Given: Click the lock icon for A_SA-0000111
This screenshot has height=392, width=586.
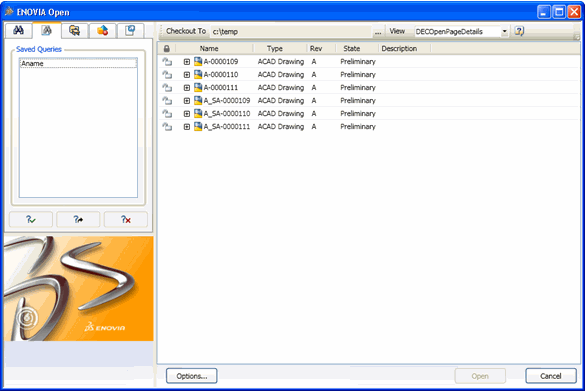Looking at the screenshot, I should click(x=167, y=127).
